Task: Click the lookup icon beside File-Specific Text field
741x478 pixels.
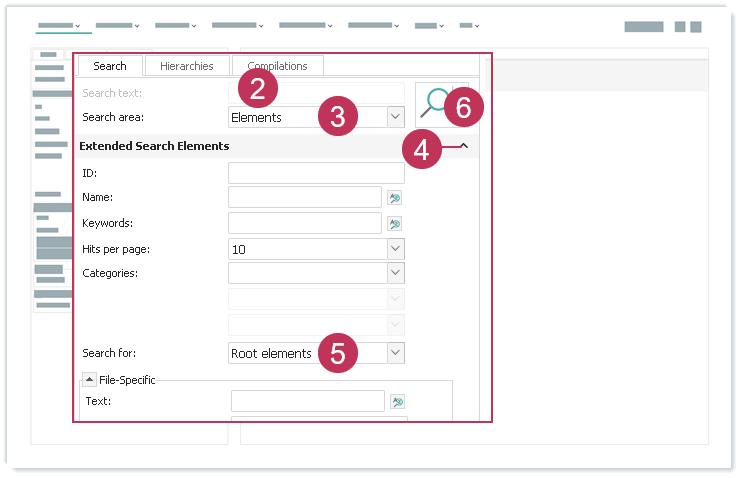Action: [x=398, y=402]
